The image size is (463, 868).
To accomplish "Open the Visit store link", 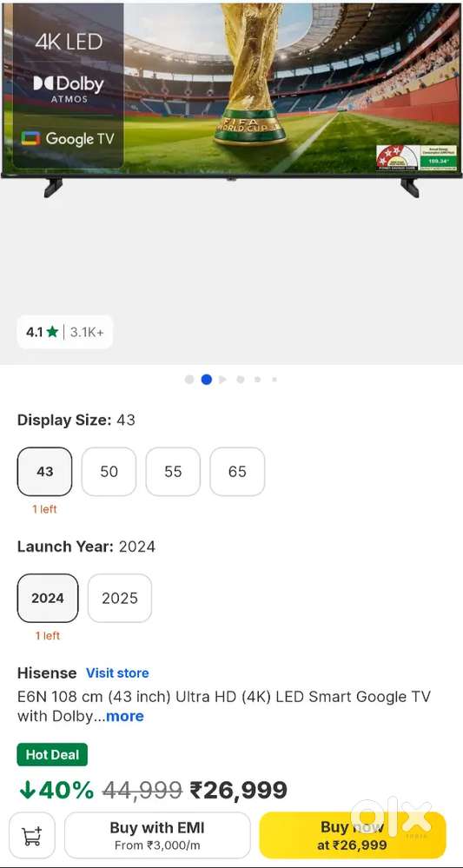I will [117, 673].
